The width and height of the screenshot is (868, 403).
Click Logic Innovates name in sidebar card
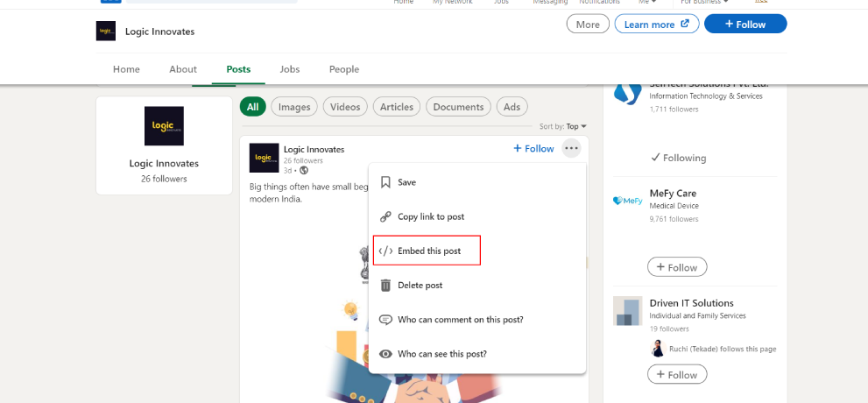pos(164,163)
